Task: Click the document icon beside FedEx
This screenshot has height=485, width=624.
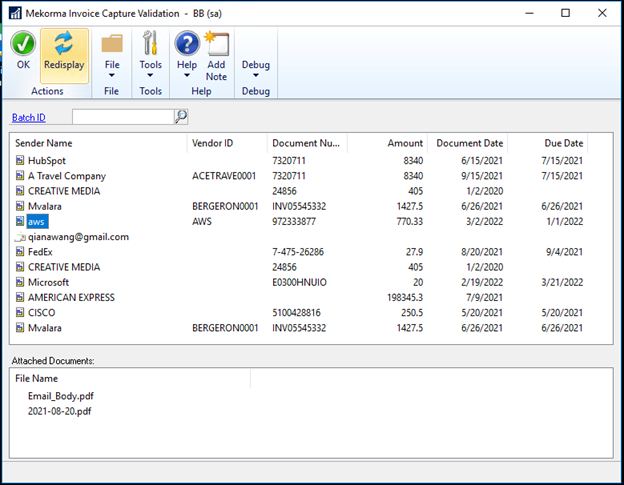Action: [x=20, y=251]
